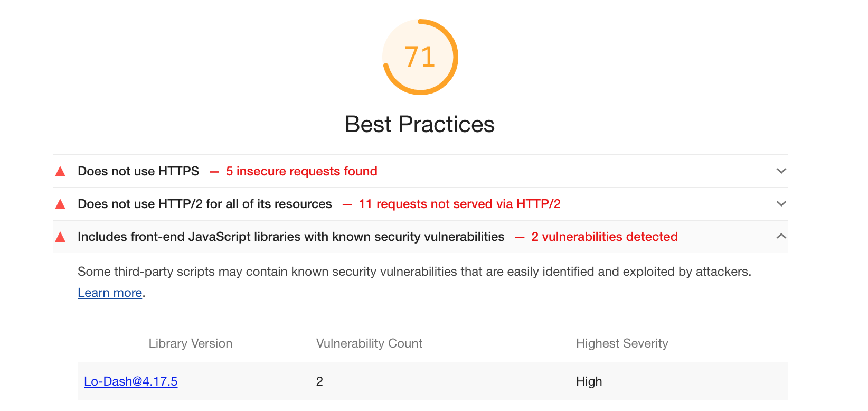Click the 'Best Practices' heading
Viewport: 868px width, 411px height.
(x=420, y=124)
